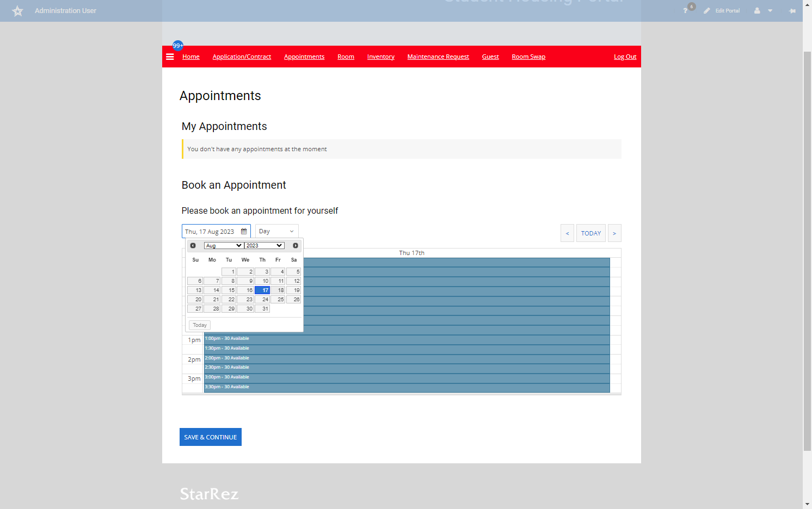
Task: Select the 3:30pm - 30 Available slot
Action: click(407, 388)
